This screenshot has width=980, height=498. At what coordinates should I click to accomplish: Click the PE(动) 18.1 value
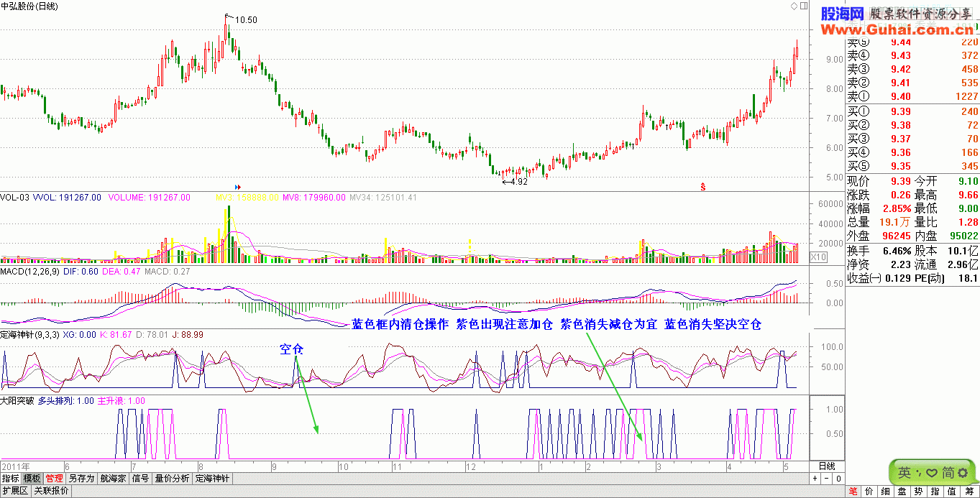point(967,279)
